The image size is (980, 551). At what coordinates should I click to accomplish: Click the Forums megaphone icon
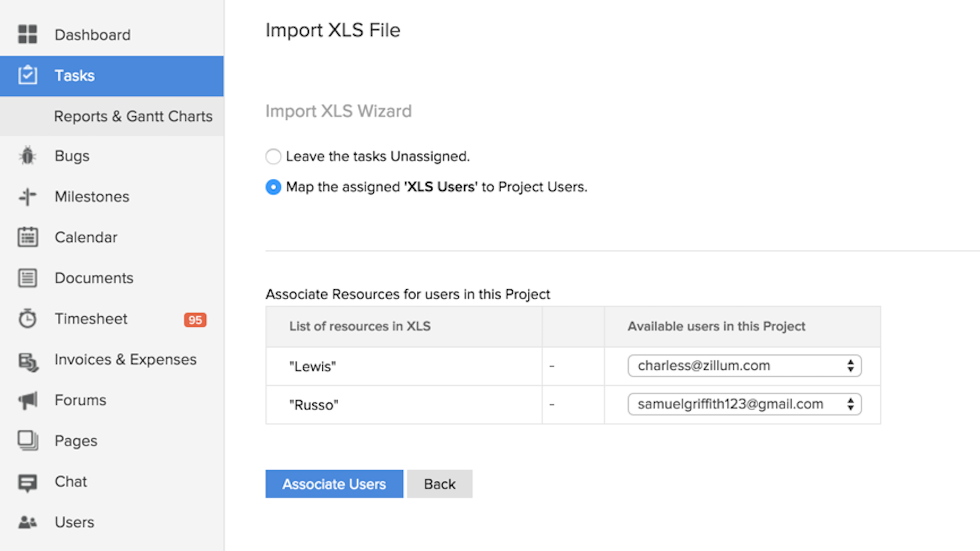[27, 401]
